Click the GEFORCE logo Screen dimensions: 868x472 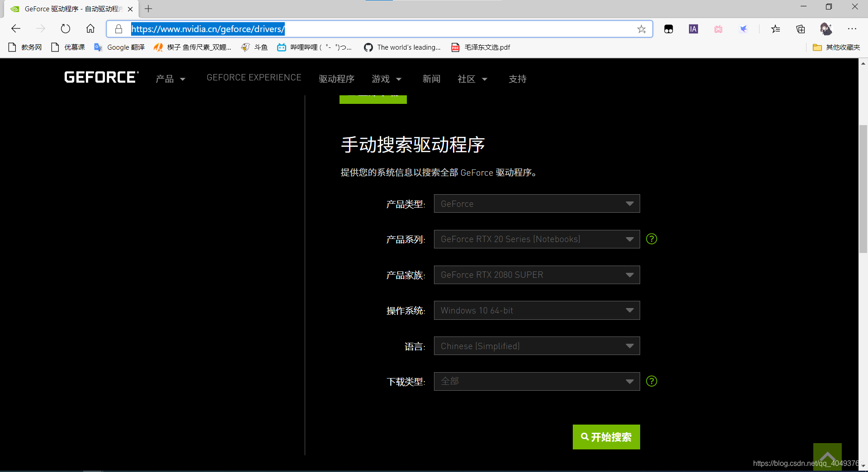101,78
